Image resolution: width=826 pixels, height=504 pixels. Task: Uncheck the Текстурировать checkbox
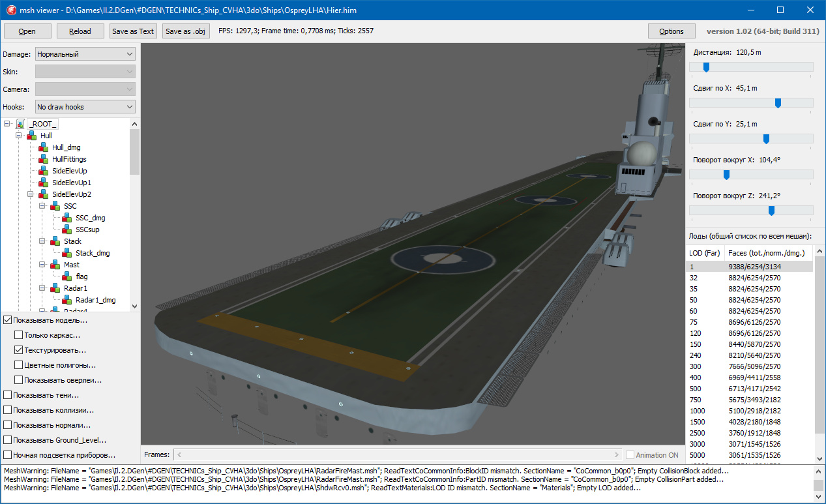click(19, 350)
